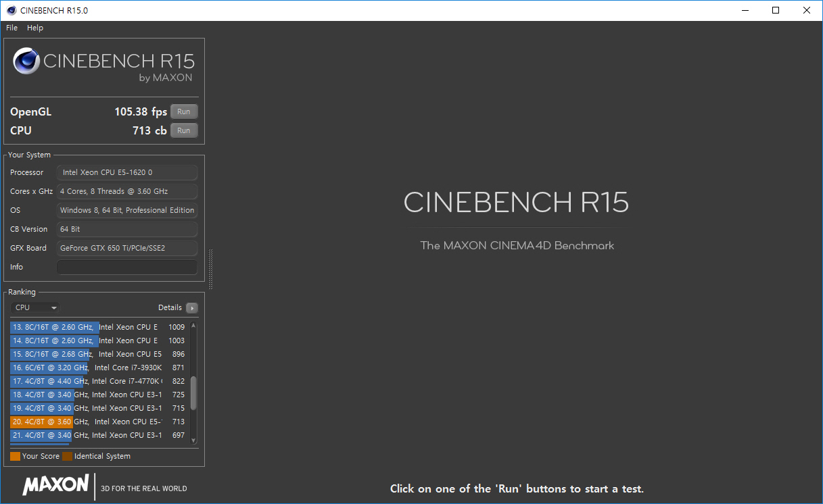Click the Cinebench R15 sphere logo
This screenshot has width=823, height=504.
26,61
